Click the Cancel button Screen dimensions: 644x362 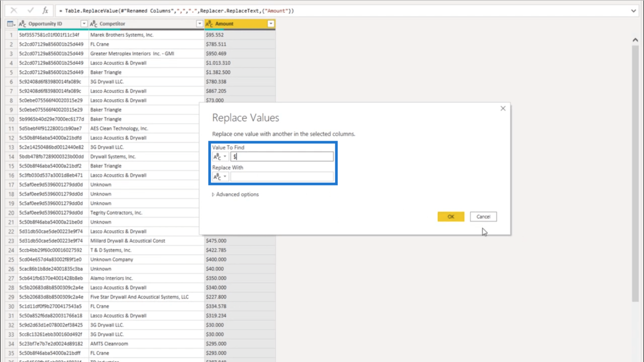(x=483, y=217)
